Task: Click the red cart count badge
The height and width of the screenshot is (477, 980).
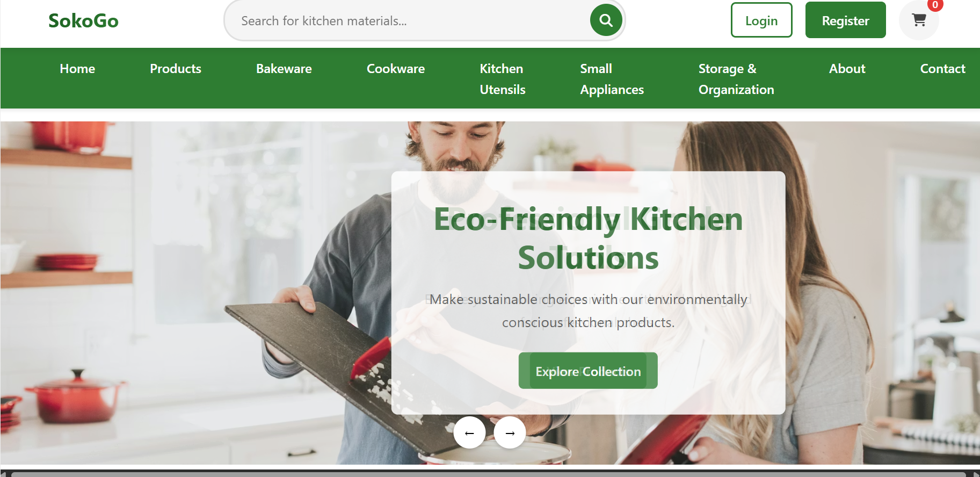Action: (935, 5)
